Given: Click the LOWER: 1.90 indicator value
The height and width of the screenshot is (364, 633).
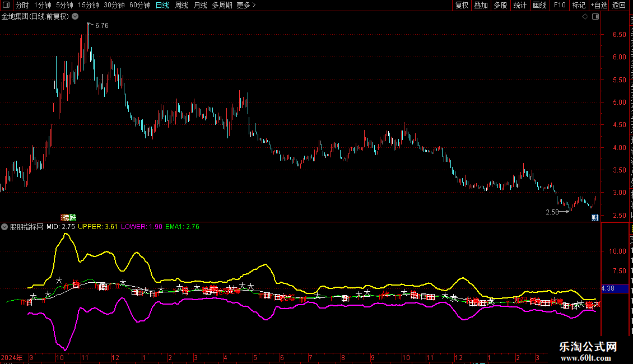Looking at the screenshot, I should point(142,227).
